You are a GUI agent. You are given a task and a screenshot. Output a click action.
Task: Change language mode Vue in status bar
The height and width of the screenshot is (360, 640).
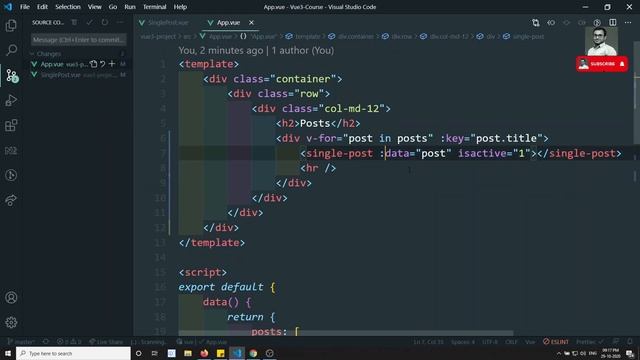click(530, 342)
